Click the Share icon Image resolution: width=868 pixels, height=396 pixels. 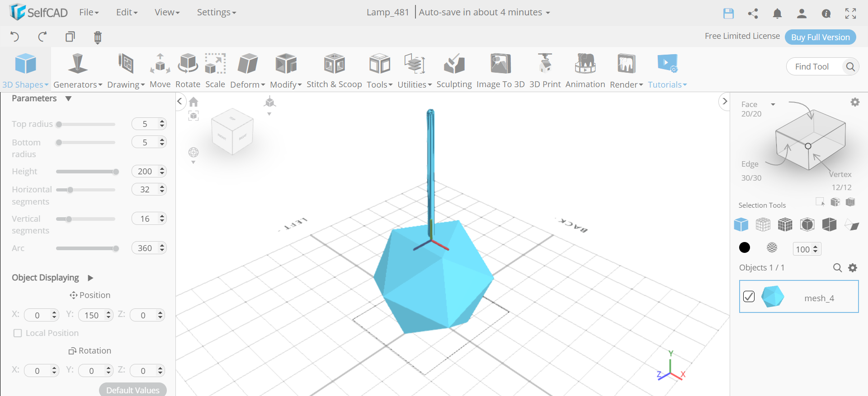tap(753, 14)
